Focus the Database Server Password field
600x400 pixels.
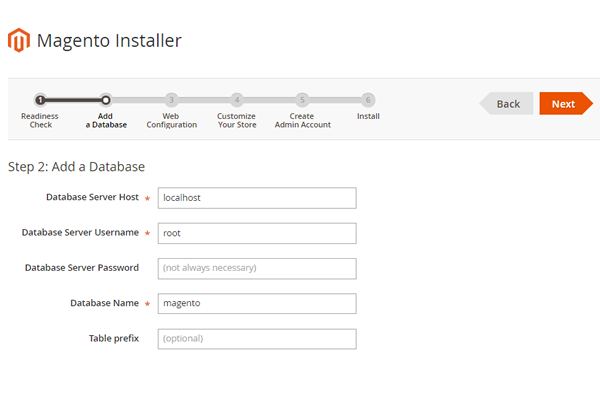pos(257,268)
